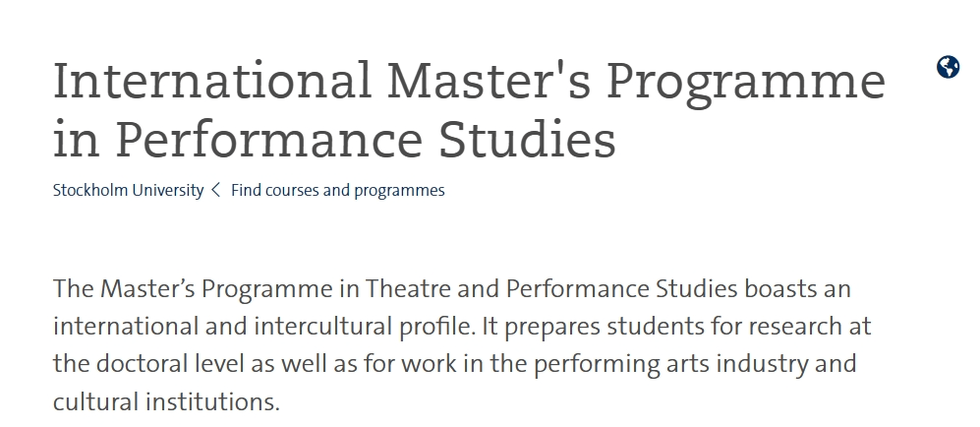Click the text cultural institutions
980x427 pixels.
pyautogui.click(x=166, y=401)
